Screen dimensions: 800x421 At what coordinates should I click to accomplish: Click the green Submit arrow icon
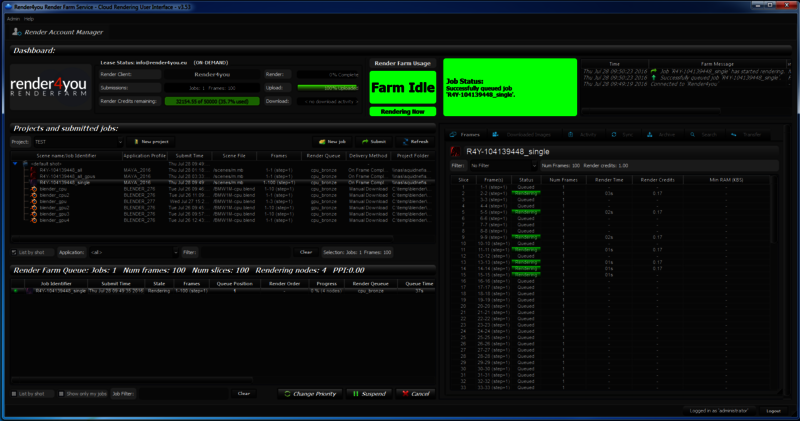pyautogui.click(x=362, y=142)
